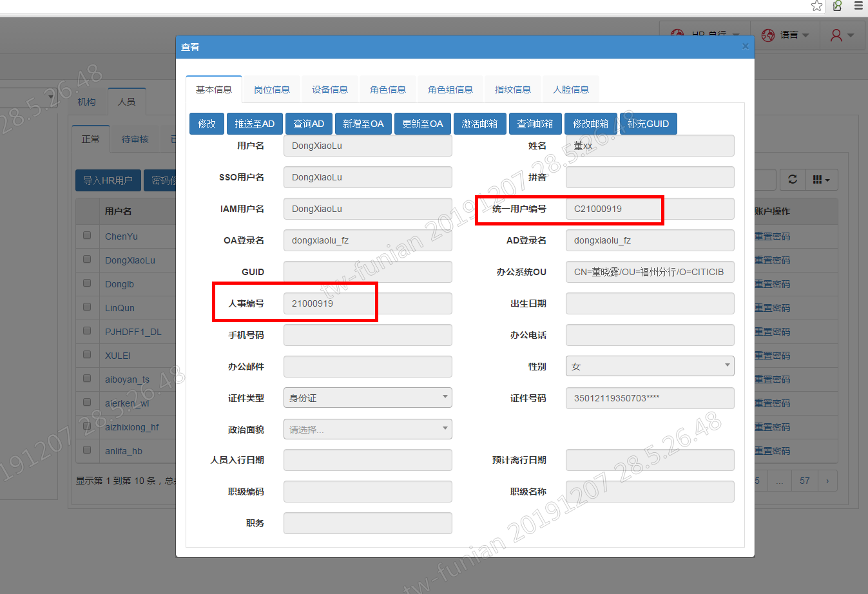Check the ChenYu row checkbox

pos(87,236)
